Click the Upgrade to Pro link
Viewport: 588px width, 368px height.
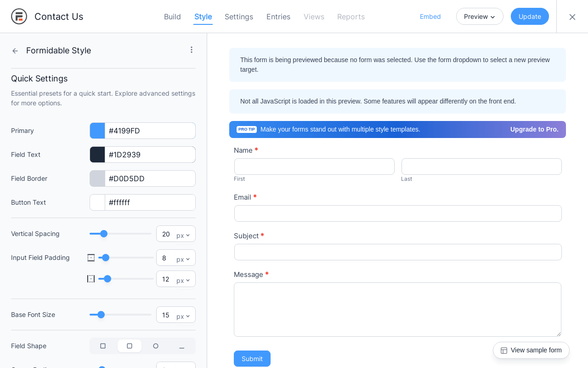(534, 129)
